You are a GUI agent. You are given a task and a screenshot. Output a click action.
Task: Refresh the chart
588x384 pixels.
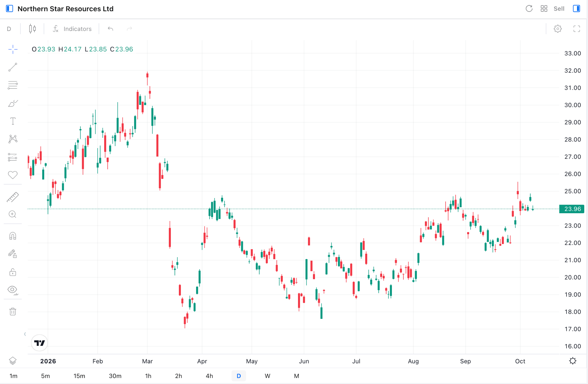click(x=529, y=9)
